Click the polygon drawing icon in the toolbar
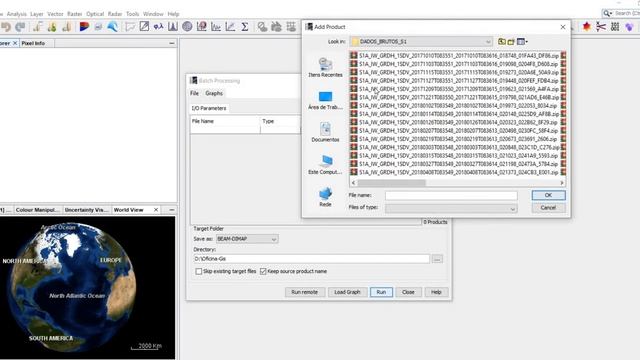 (x=130, y=27)
